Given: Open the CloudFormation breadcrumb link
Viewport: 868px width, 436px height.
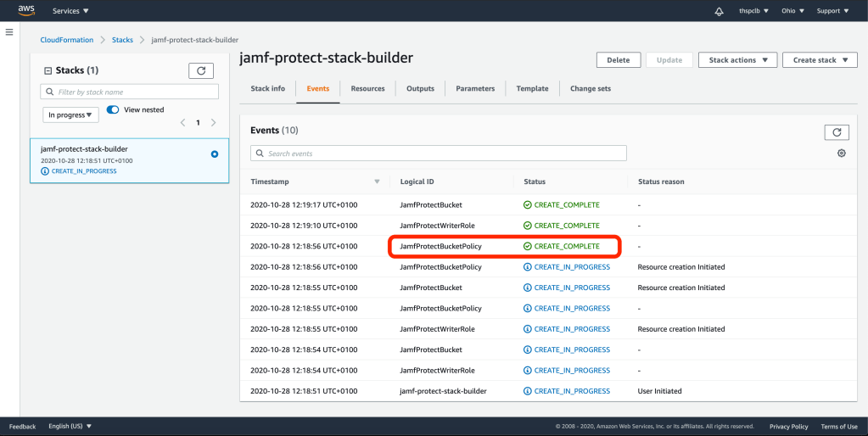Looking at the screenshot, I should [67, 40].
